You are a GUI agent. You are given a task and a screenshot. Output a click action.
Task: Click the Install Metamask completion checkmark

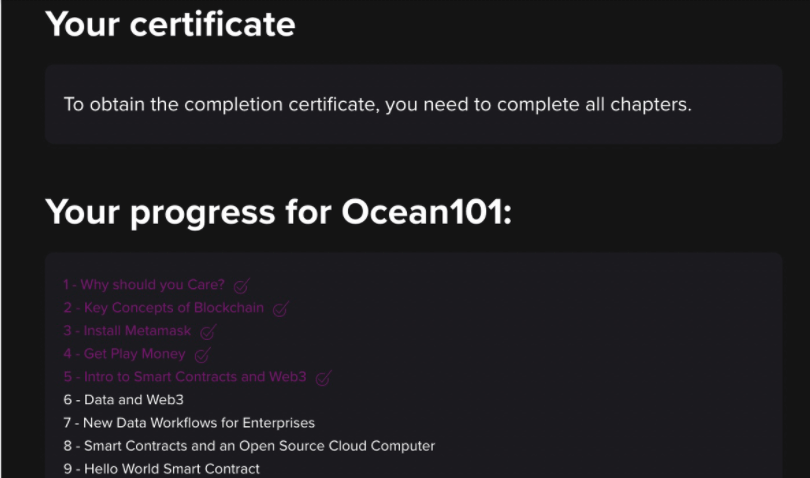coord(208,332)
